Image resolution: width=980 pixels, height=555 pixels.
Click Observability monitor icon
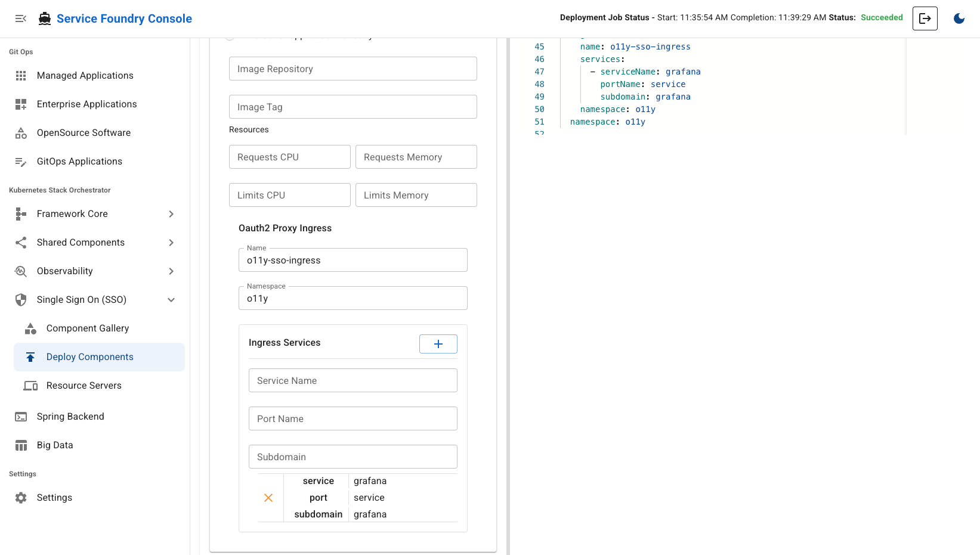[21, 271]
